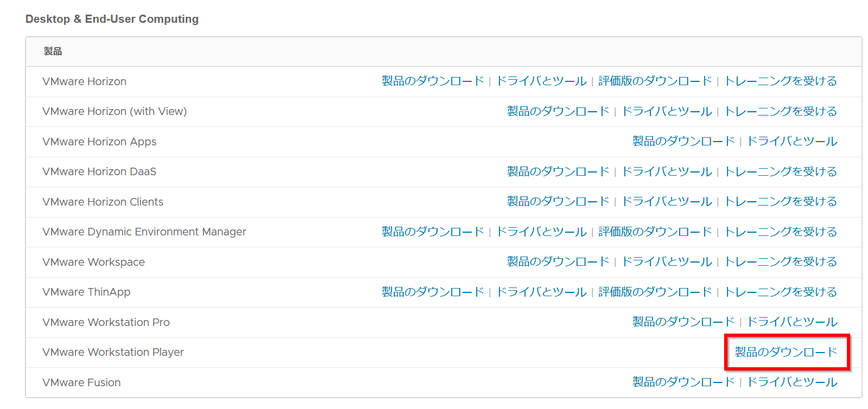Open Dynamic Environment Manager トレーニングを受ける link

pyautogui.click(x=781, y=232)
